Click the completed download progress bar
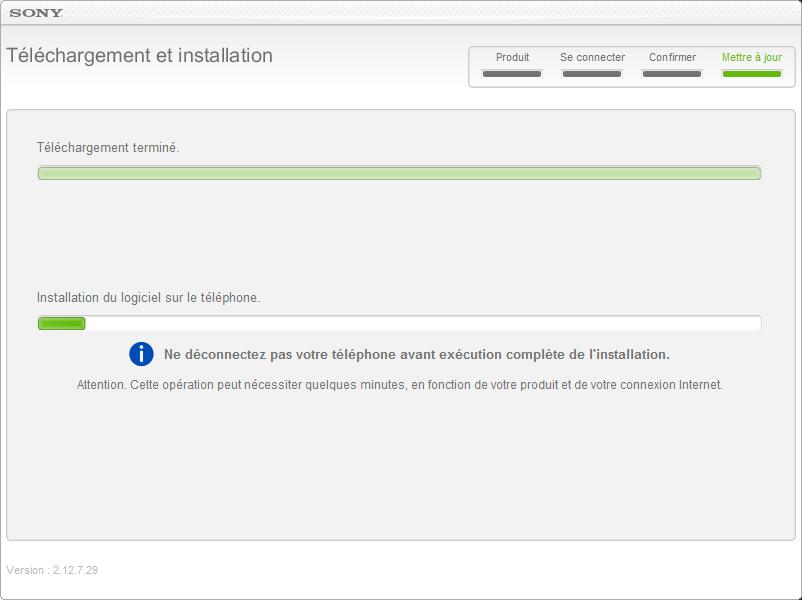The width and height of the screenshot is (802, 600). click(399, 173)
